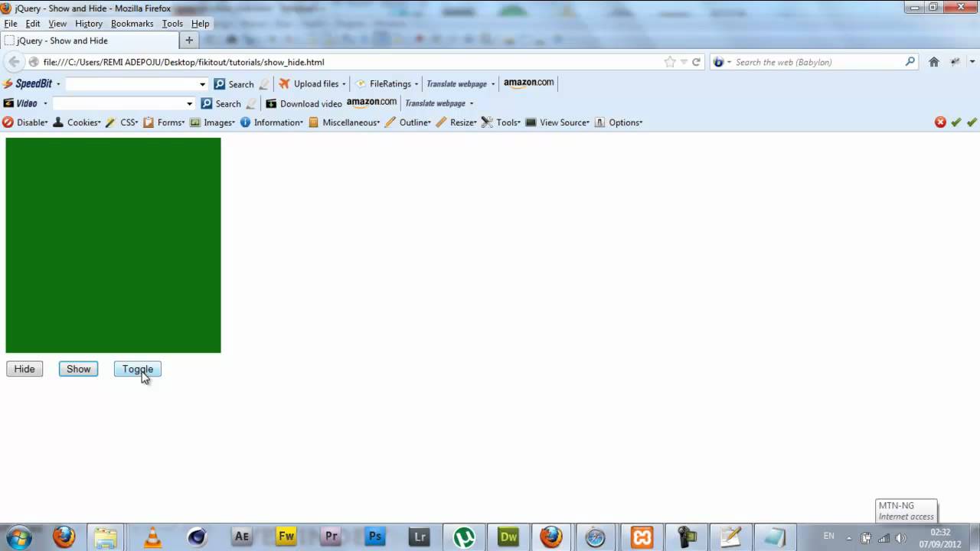Open the CSS toolbar menu

pos(122,122)
